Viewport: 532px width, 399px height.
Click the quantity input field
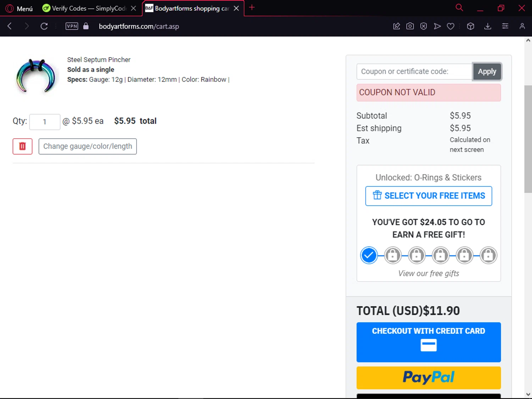tap(45, 122)
